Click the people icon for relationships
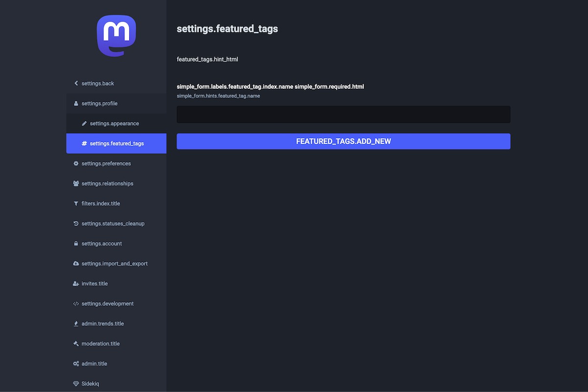Screen dimensions: 588x392 coord(76,184)
